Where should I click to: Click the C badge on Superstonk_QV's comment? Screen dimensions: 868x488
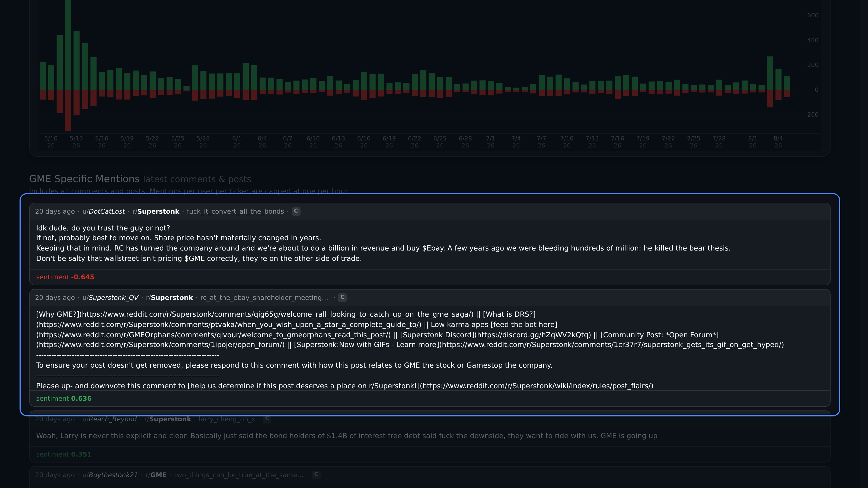tap(342, 297)
